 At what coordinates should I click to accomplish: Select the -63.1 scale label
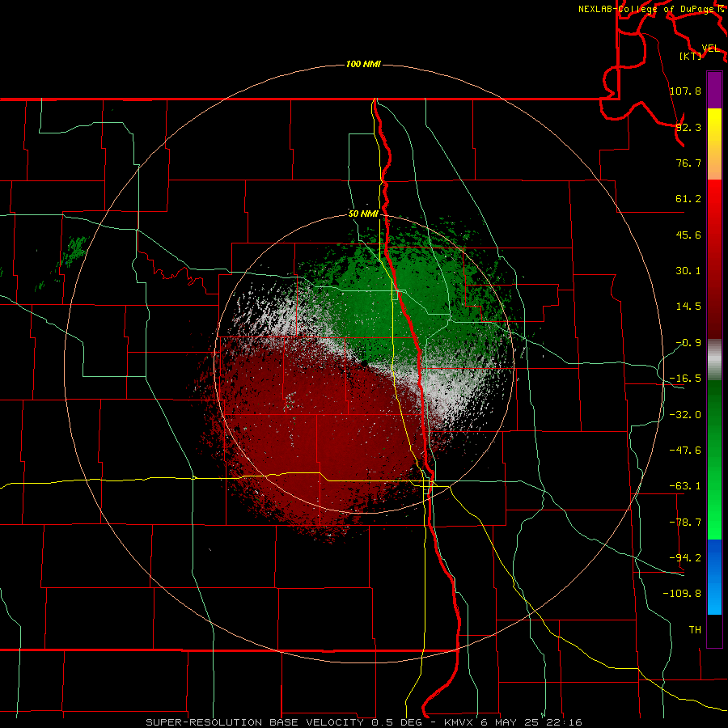coord(685,486)
